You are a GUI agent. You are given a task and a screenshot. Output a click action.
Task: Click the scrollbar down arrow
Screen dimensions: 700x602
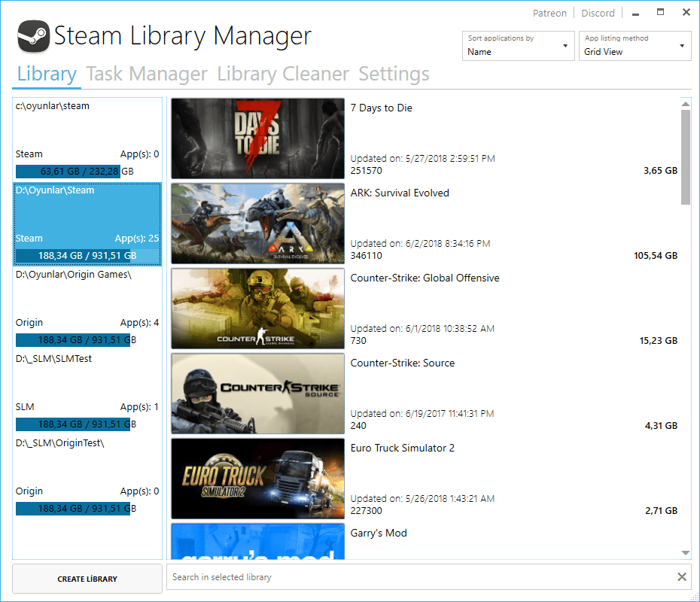pyautogui.click(x=685, y=553)
